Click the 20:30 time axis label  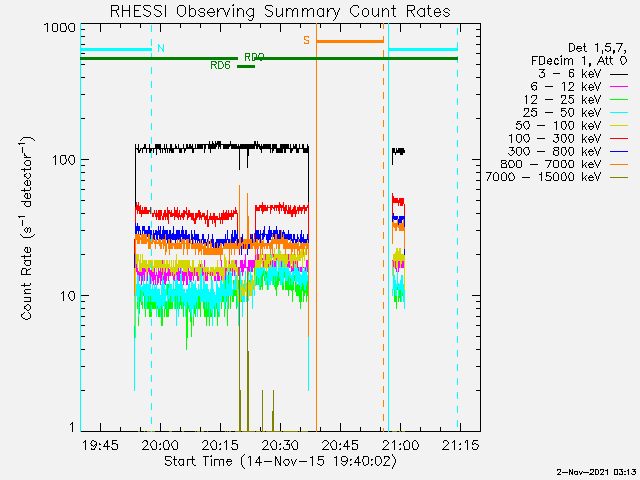tap(280, 444)
